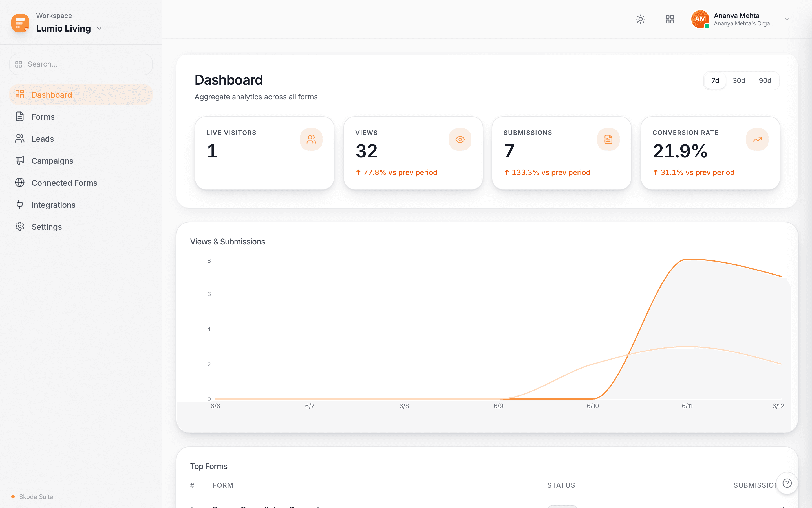Click the 133.3% vs prev period text
Screen dimensions: 812x508
[x=547, y=172]
